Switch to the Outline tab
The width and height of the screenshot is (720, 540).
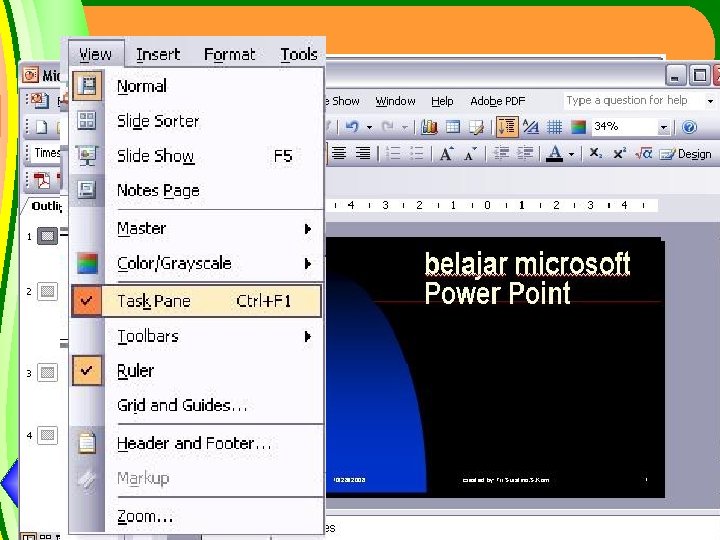(46, 206)
